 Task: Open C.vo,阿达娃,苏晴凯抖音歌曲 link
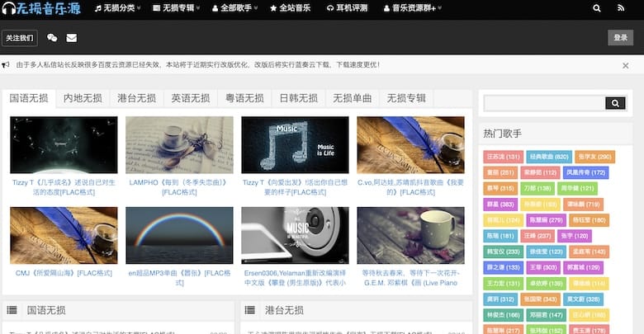pos(410,187)
